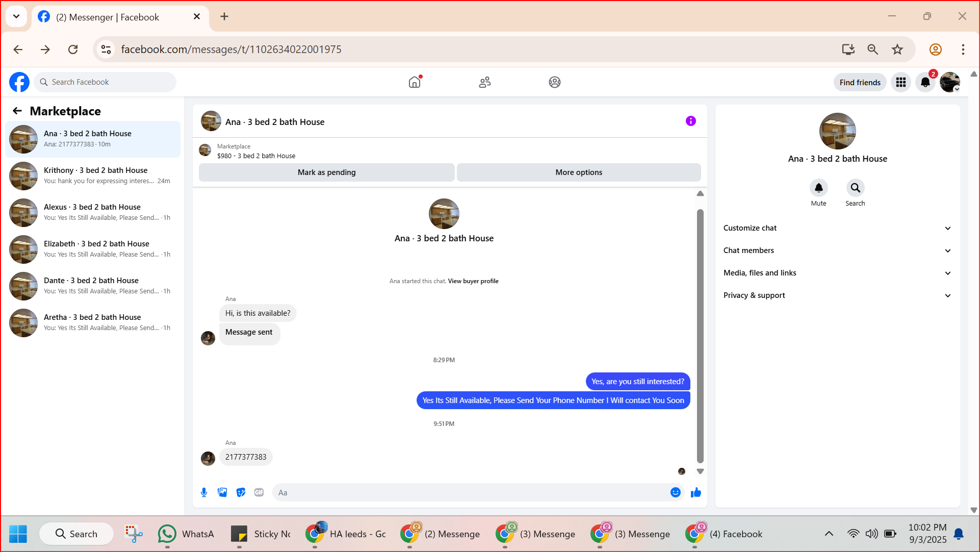The image size is (980, 552).
Task: Open Elizabeth 3 bed 2 bath House conversation
Action: click(93, 249)
